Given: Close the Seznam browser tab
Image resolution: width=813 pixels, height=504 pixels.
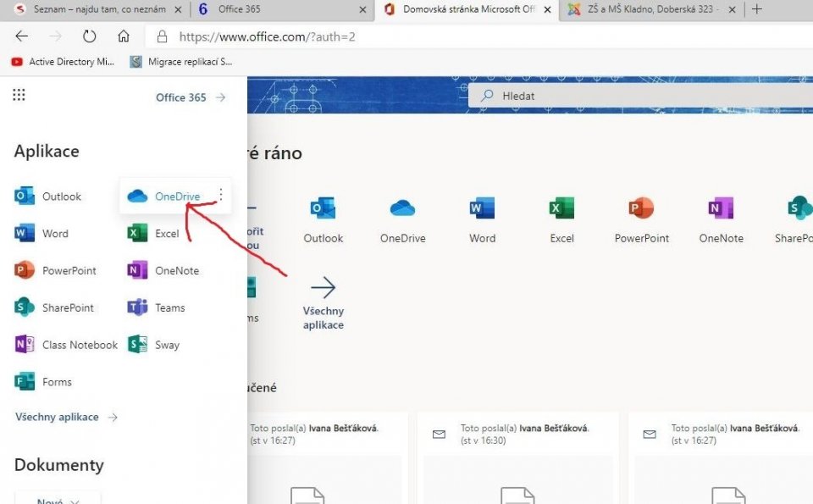Looking at the screenshot, I should (178, 9).
